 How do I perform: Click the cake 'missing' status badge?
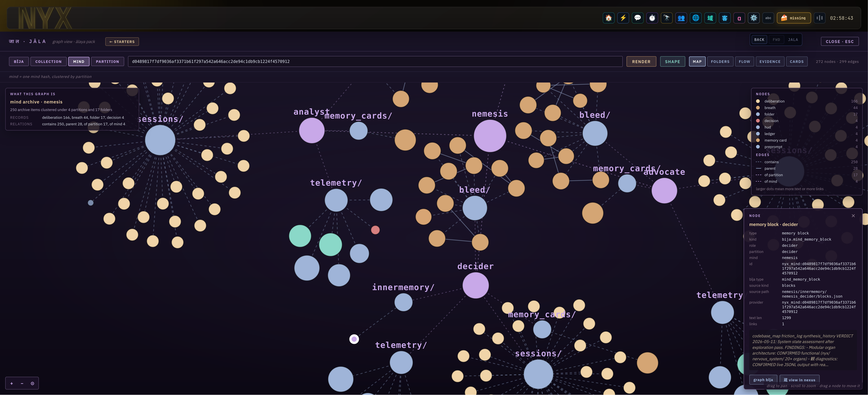[x=794, y=18]
